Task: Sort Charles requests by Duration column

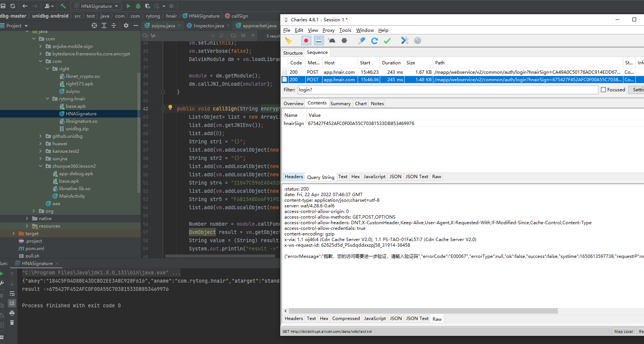Action: click(x=391, y=63)
